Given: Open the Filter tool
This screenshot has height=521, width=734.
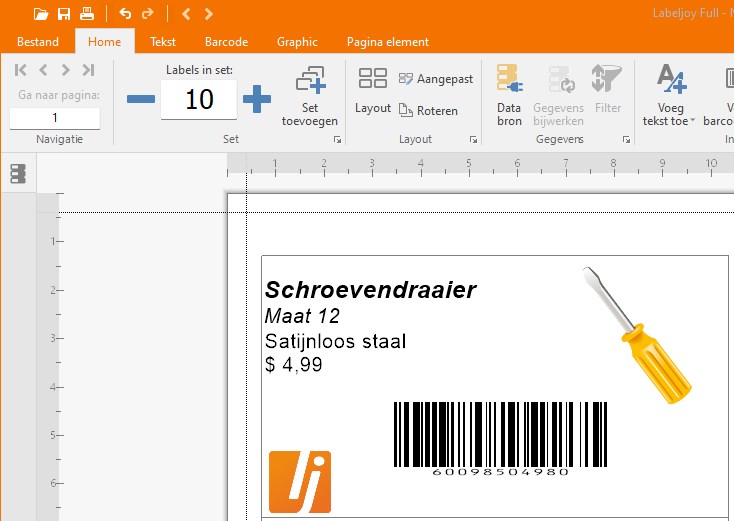Looking at the screenshot, I should (607, 90).
